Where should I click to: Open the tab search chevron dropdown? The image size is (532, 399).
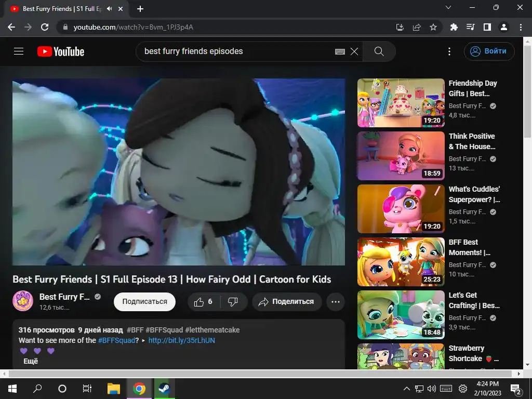click(x=448, y=7)
